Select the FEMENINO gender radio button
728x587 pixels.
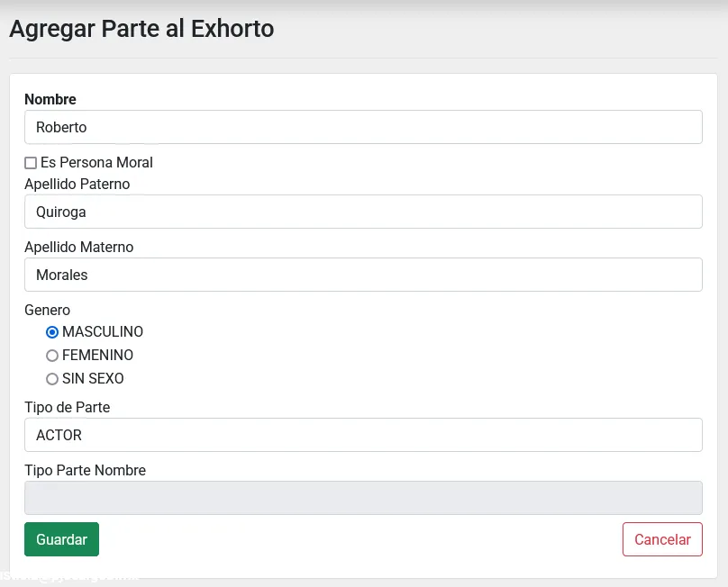(x=52, y=356)
